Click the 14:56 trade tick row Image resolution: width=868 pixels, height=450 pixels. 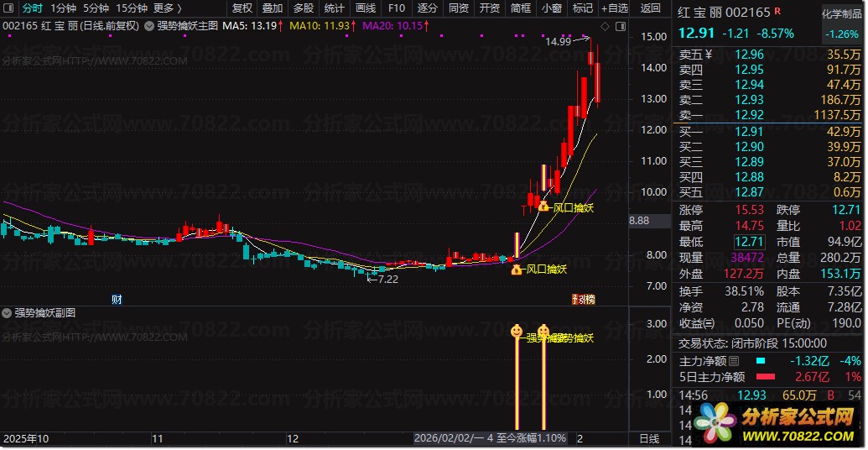pos(770,395)
